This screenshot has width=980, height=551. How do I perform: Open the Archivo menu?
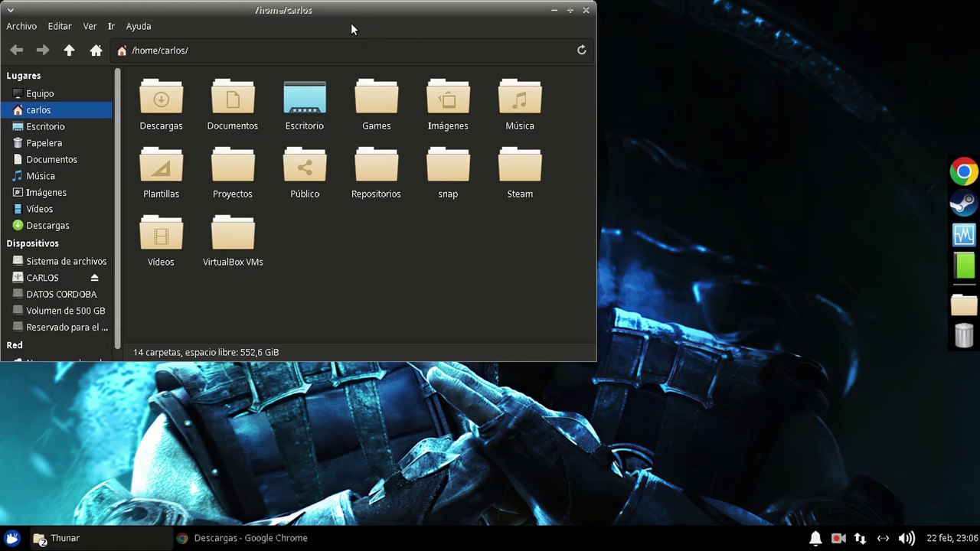click(21, 26)
